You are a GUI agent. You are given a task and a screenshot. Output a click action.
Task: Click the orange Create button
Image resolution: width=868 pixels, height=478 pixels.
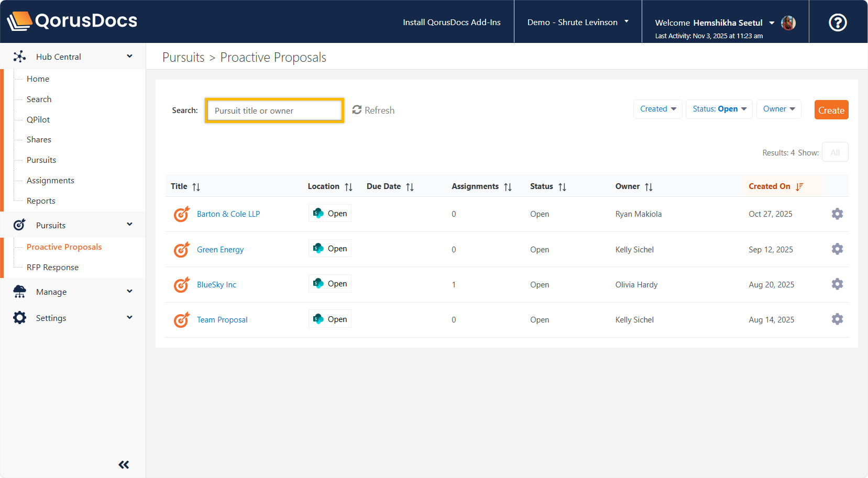tap(831, 110)
